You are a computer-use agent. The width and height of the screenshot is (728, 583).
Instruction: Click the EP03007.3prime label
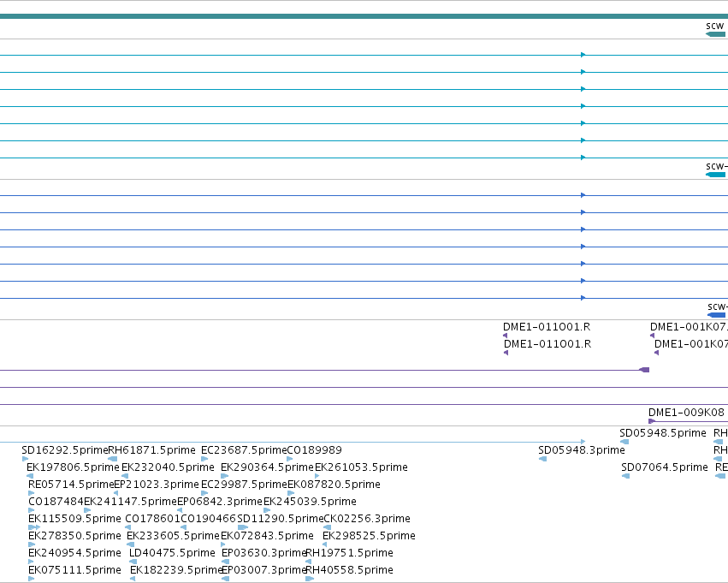pyautogui.click(x=263, y=570)
